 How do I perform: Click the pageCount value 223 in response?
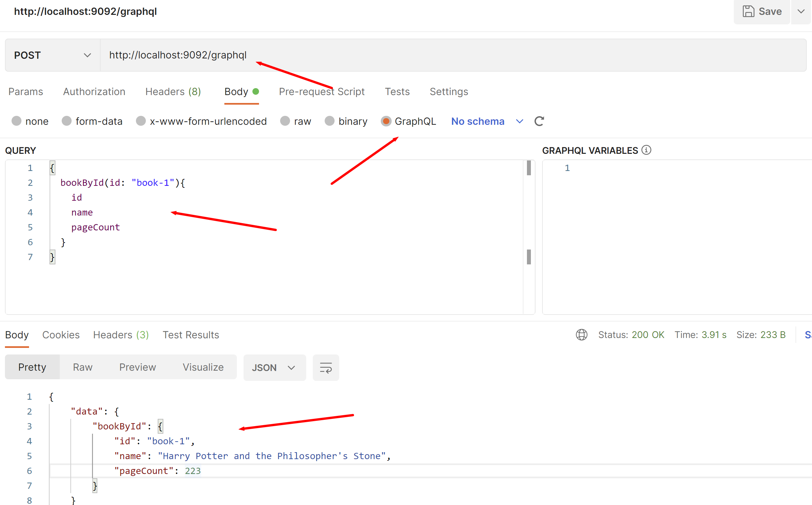(193, 471)
